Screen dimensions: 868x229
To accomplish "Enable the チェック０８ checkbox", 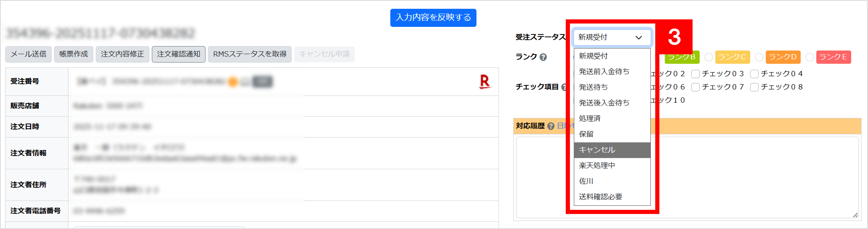I will [754, 87].
